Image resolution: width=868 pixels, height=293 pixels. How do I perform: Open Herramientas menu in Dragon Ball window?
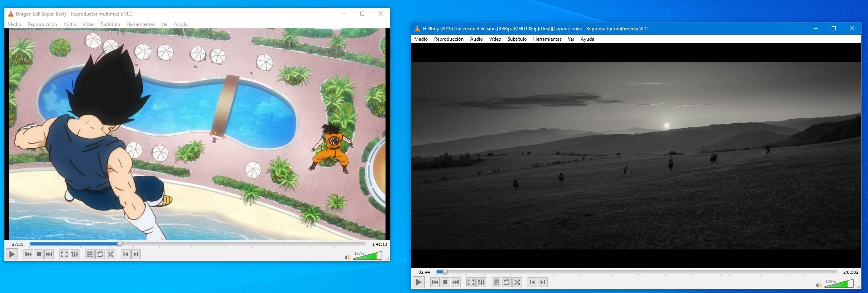click(x=140, y=24)
